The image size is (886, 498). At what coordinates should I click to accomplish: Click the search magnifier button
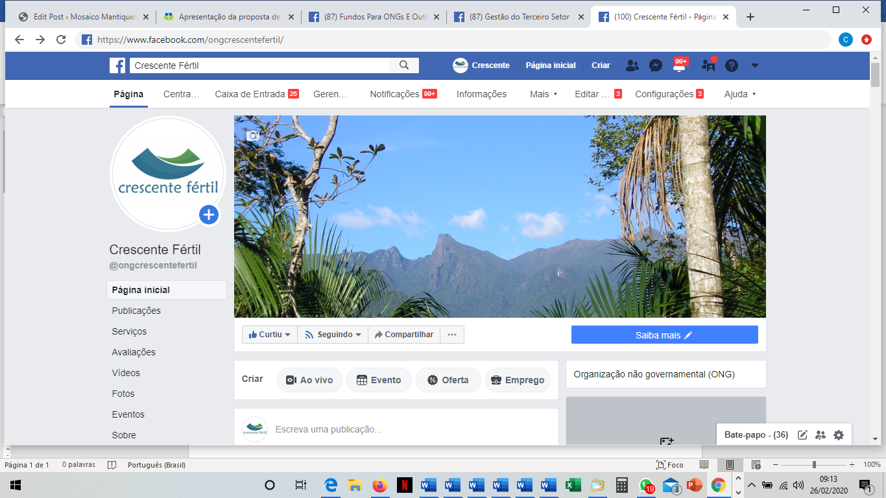coord(404,66)
